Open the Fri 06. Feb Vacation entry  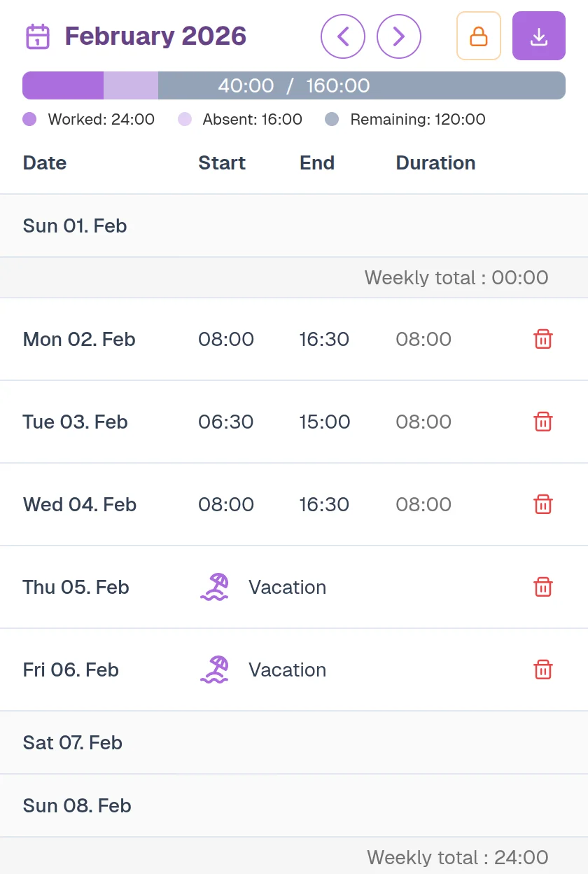(x=287, y=670)
